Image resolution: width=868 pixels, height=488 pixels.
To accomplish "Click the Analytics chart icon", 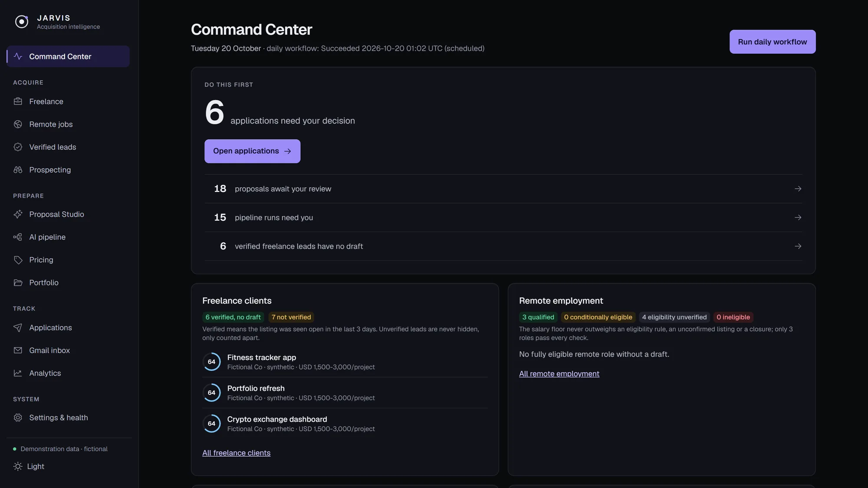I will coord(18,373).
